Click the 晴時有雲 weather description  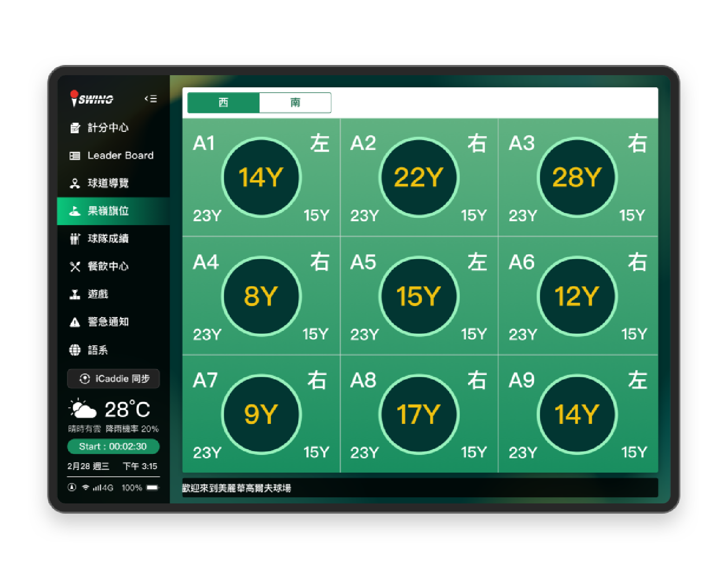84,429
